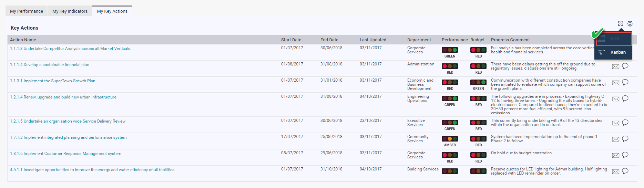Viewport: 644px width, 188px height.
Task: Switch to the My Performance tab
Action: pos(27,11)
